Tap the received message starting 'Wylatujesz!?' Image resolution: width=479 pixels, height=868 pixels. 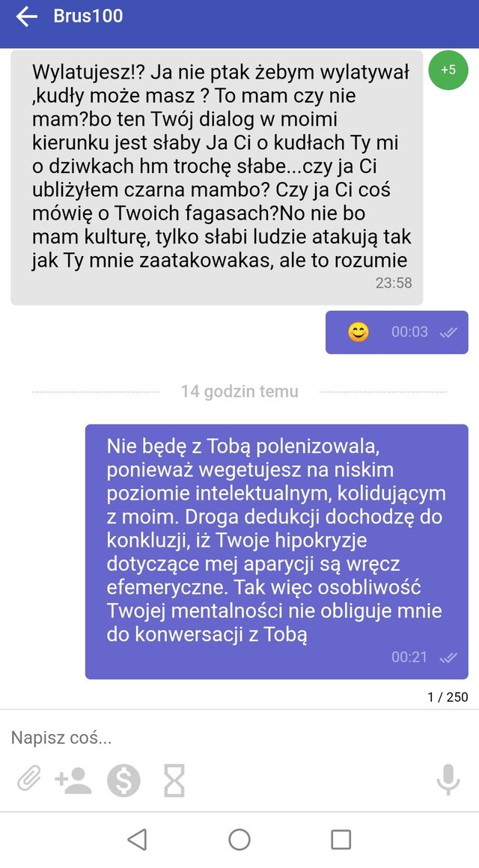[217, 177]
